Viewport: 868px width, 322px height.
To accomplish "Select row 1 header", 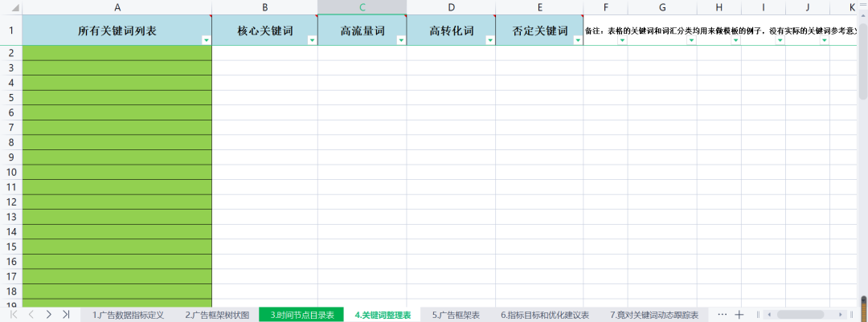I will (11, 31).
